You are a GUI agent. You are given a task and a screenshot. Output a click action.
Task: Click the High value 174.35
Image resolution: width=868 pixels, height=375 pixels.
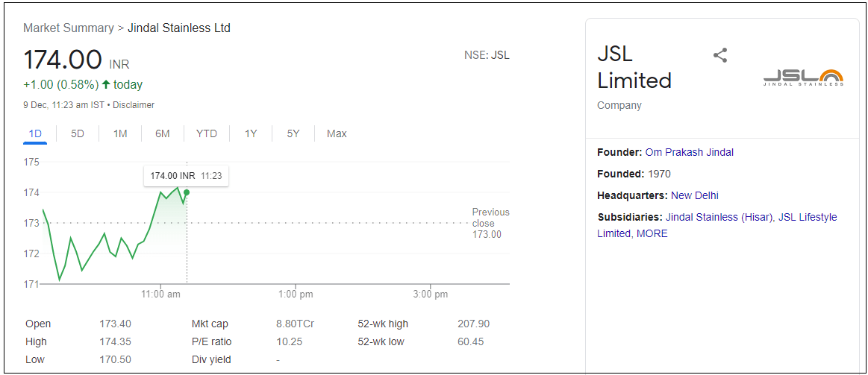point(115,341)
